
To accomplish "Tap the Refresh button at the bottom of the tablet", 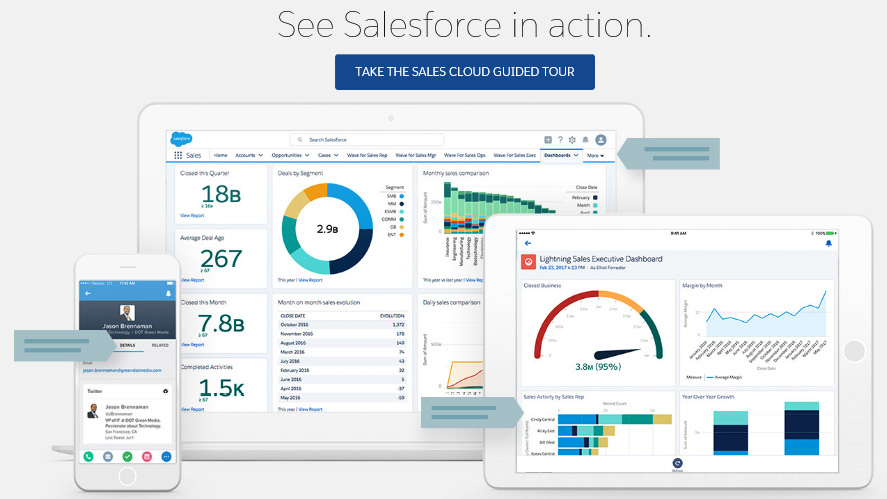I will coord(677,465).
